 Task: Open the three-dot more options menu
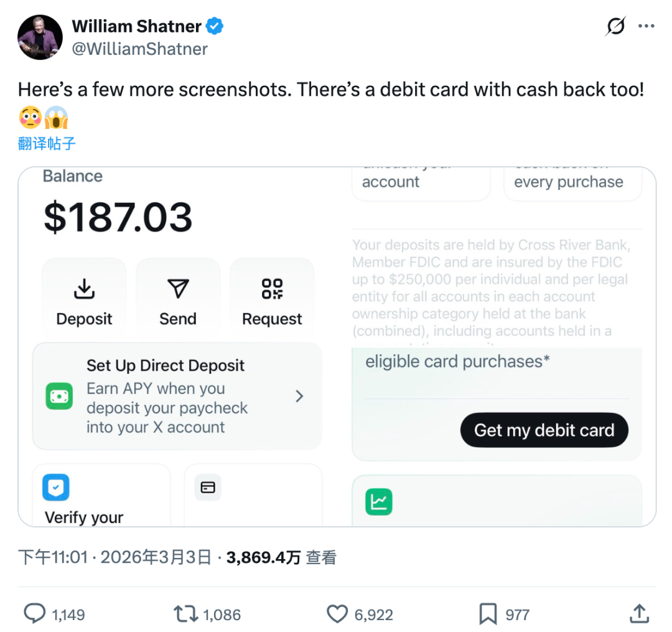pyautogui.click(x=647, y=27)
